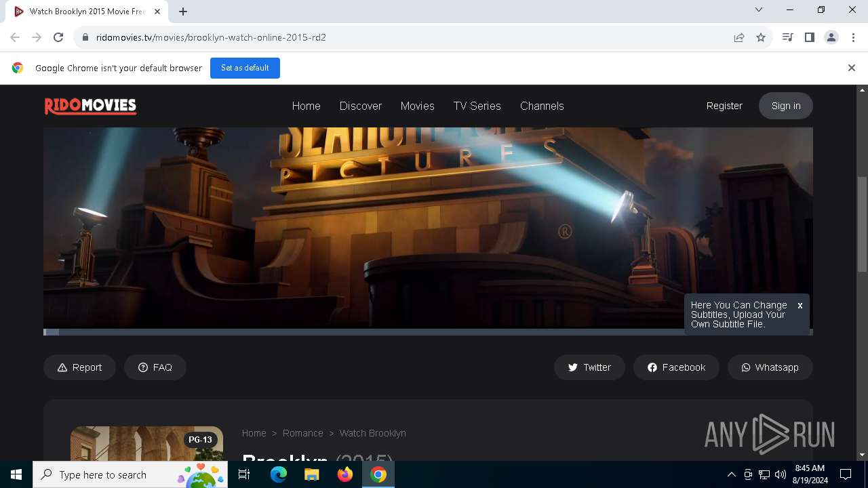Viewport: 868px width, 488px height.
Task: Click the Brooklyn movie poster thumbnail
Action: (146, 443)
